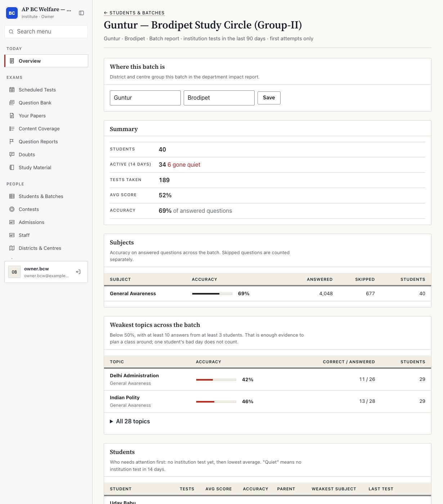The height and width of the screenshot is (504, 443).
Task: Click the Delhi Administration topic name
Action: coord(134,375)
